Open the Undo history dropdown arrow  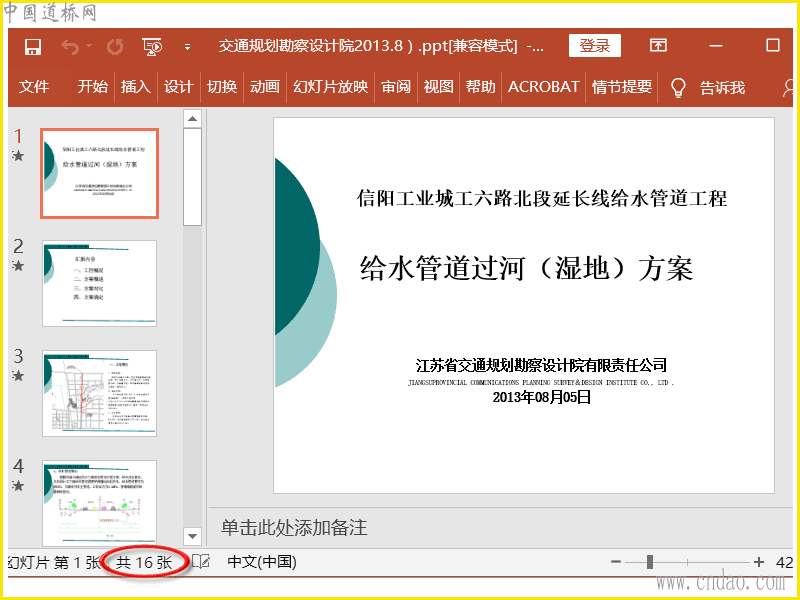point(89,46)
